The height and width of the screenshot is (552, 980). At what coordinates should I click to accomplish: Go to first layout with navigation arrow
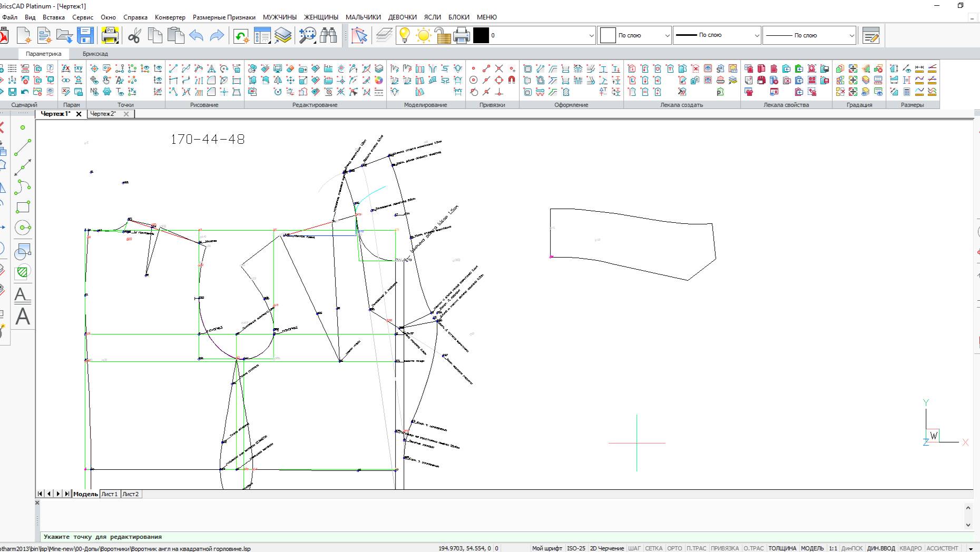click(x=40, y=494)
